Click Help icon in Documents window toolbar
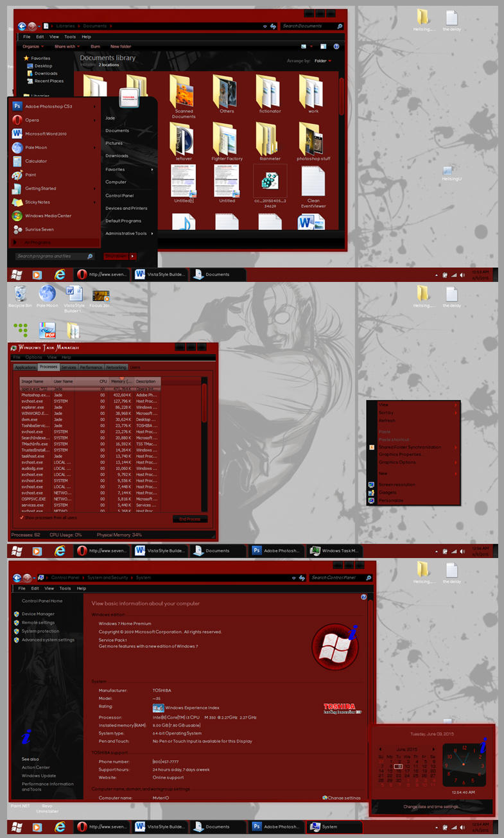504x838 pixels. [336, 46]
